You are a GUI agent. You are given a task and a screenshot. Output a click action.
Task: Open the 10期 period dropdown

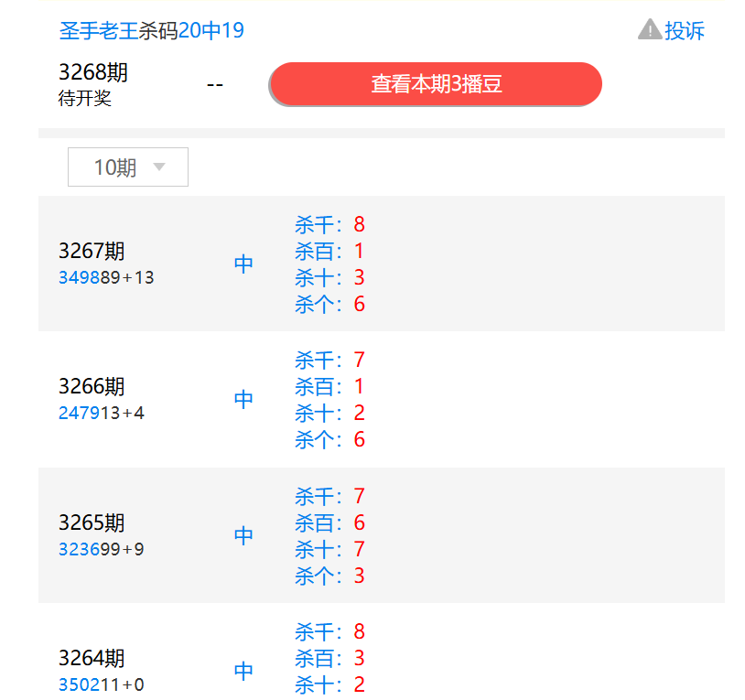coord(127,167)
